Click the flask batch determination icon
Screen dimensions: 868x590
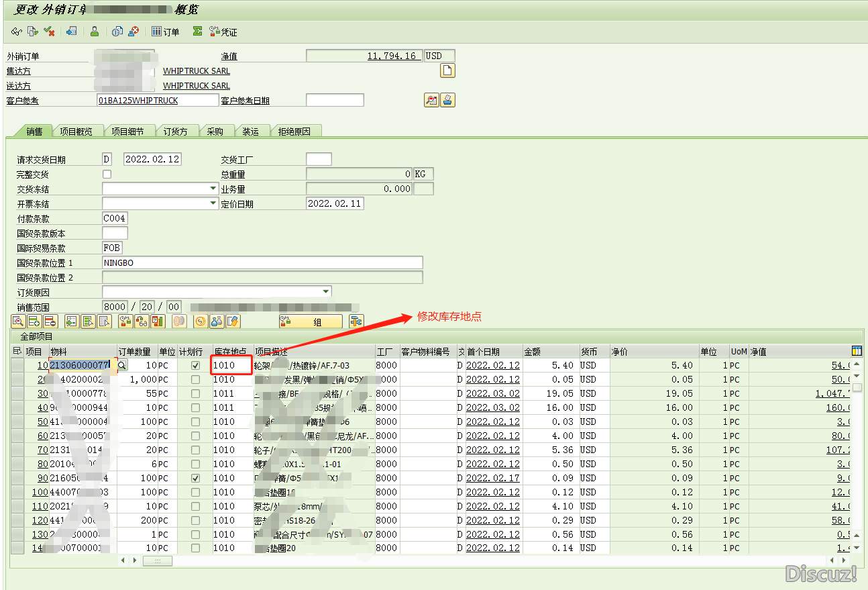pos(217,322)
